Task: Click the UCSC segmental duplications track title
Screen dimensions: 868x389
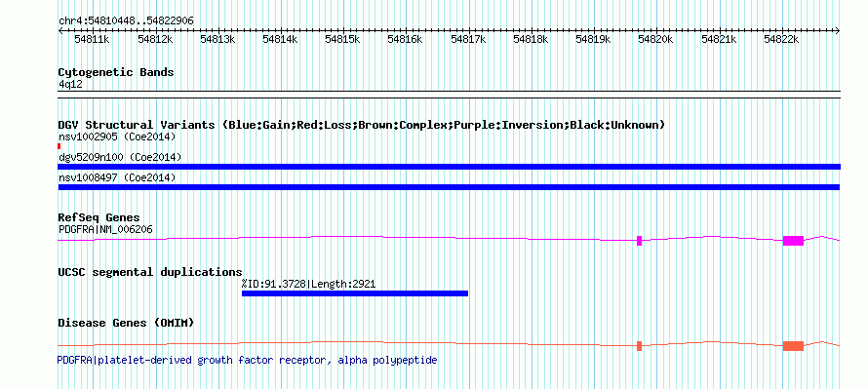Action: click(150, 272)
